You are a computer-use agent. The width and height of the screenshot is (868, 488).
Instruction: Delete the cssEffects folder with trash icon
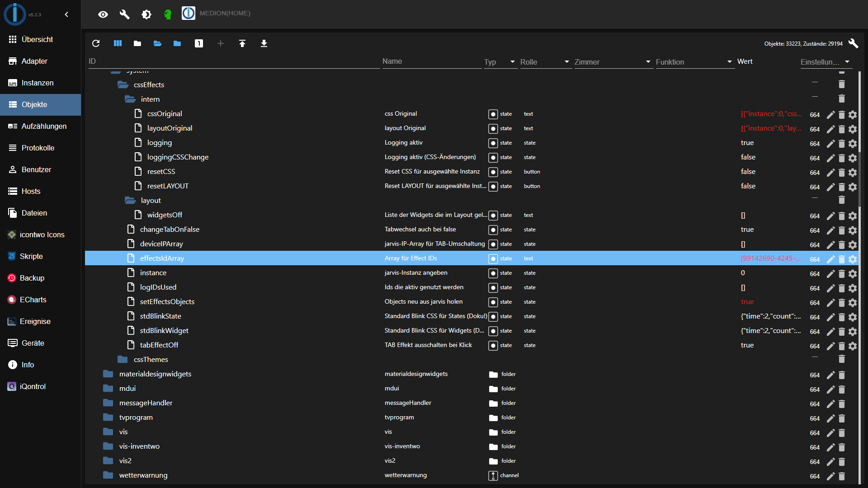click(x=842, y=84)
